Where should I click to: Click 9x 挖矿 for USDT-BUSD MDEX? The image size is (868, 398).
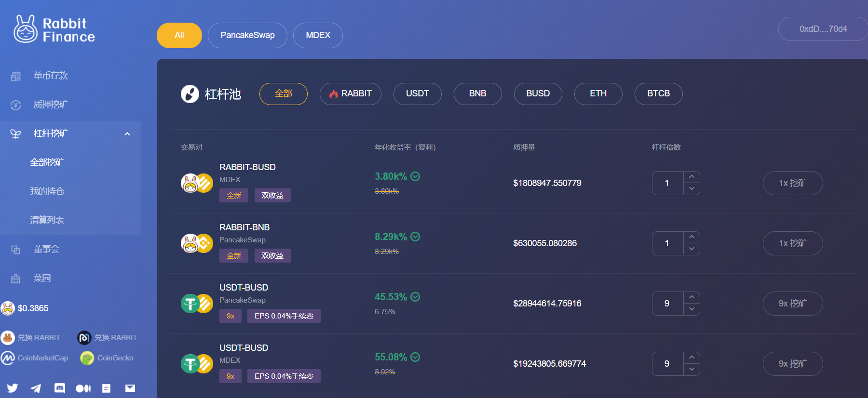[793, 364]
